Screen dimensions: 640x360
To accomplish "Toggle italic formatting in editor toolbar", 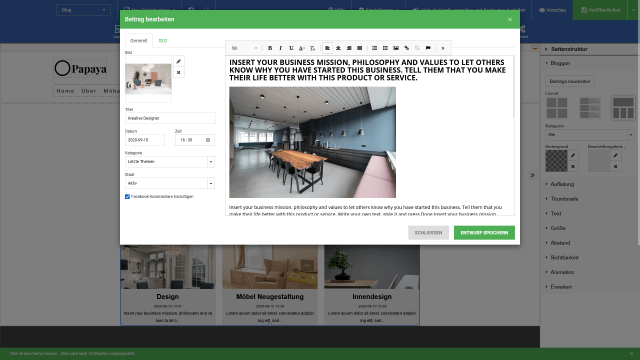I will click(280, 48).
